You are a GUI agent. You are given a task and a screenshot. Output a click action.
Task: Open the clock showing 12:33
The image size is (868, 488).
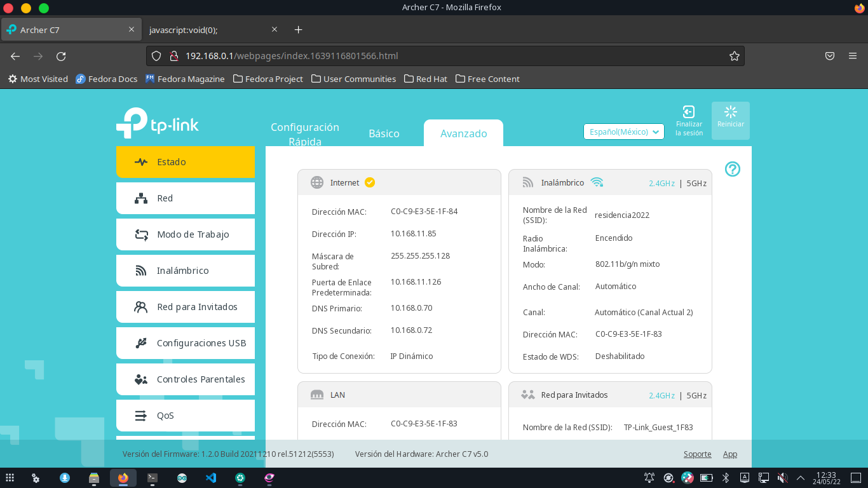(826, 478)
